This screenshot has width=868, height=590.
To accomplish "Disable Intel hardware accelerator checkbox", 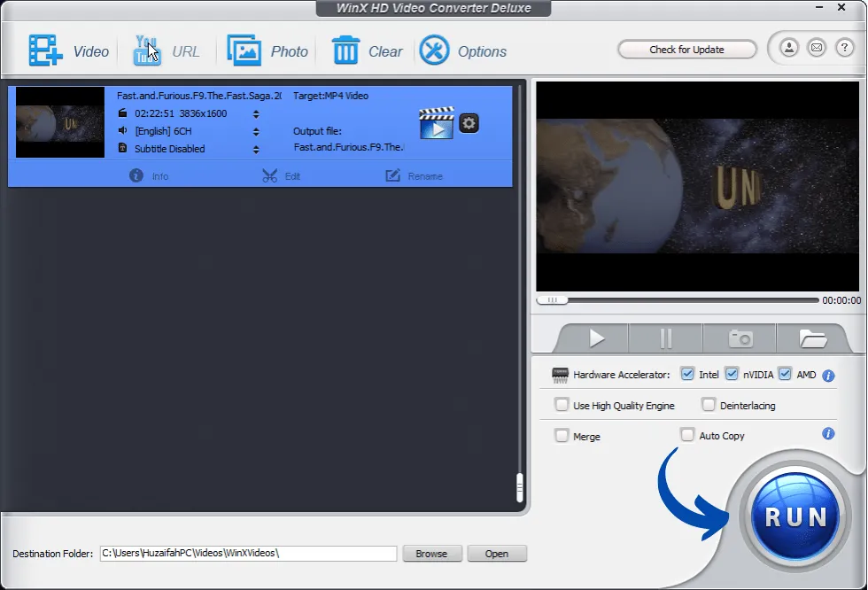I will pyautogui.click(x=687, y=374).
